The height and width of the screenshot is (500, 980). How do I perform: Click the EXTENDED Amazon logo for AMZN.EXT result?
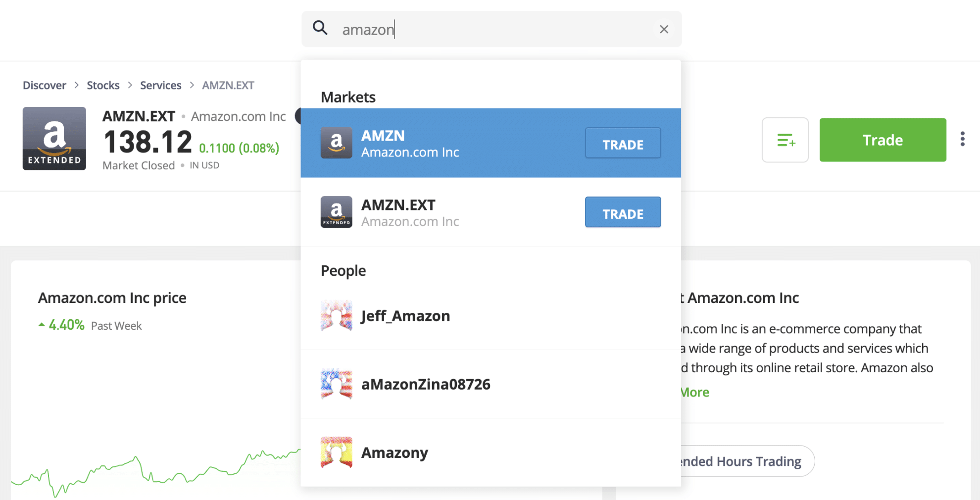click(x=336, y=212)
